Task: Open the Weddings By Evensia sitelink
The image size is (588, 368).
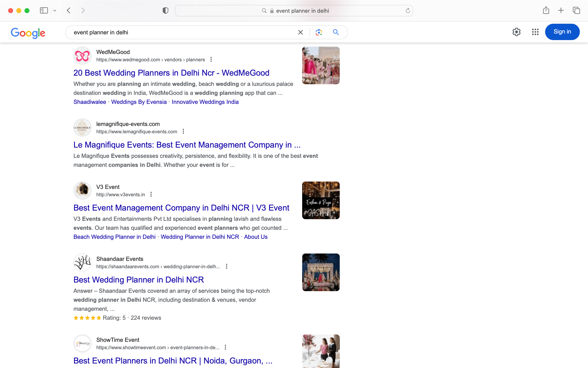Action: [x=139, y=102]
